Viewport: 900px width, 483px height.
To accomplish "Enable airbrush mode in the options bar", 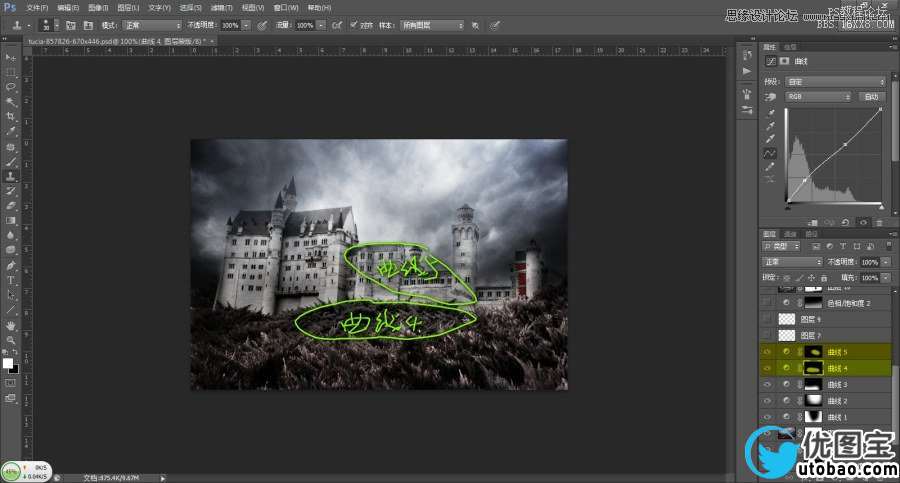I will tap(337, 25).
